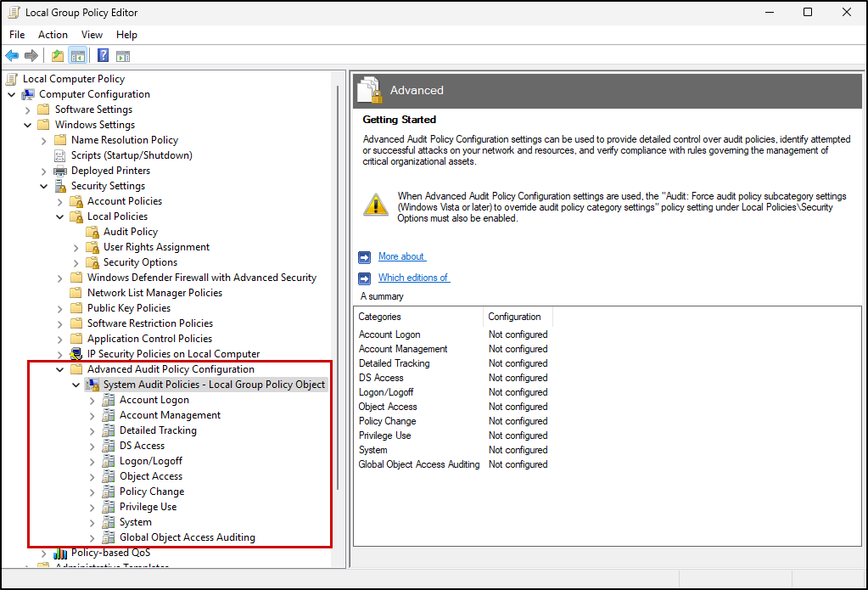
Task: Open the View menu
Action: [92, 35]
